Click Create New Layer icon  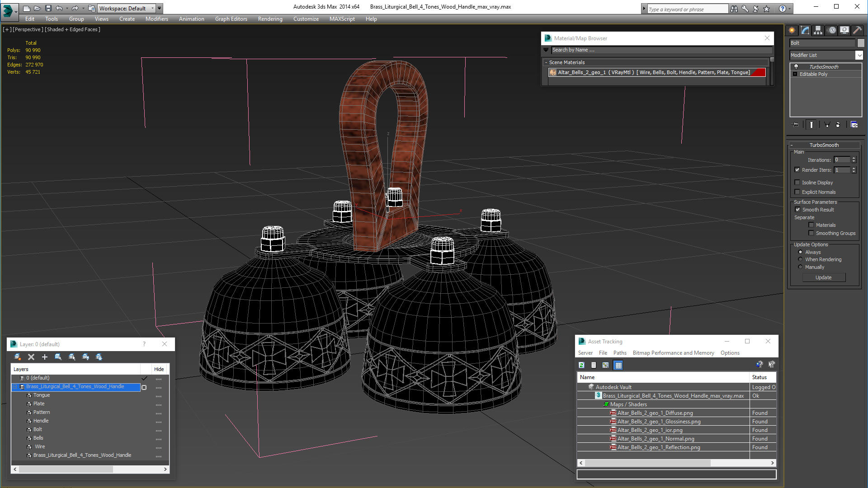17,357
